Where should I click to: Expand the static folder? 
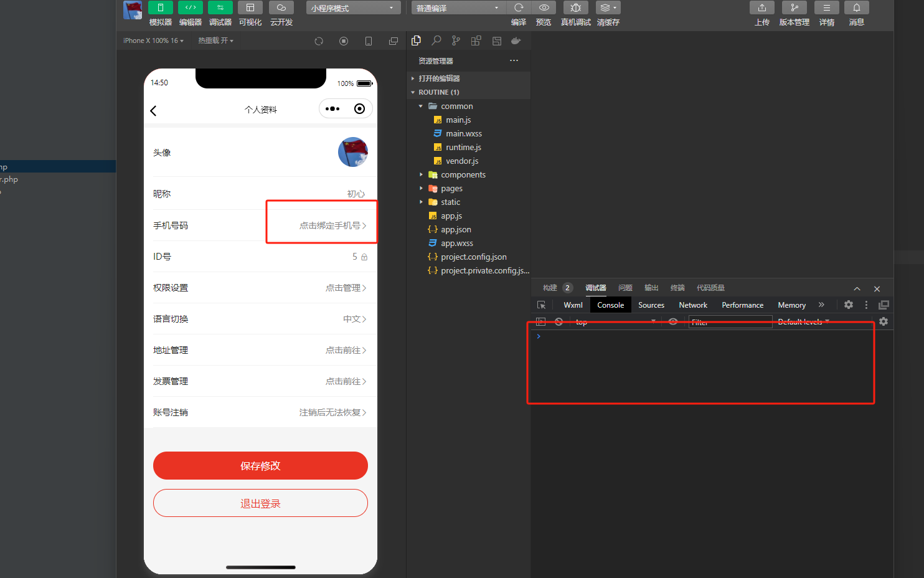pos(468,202)
